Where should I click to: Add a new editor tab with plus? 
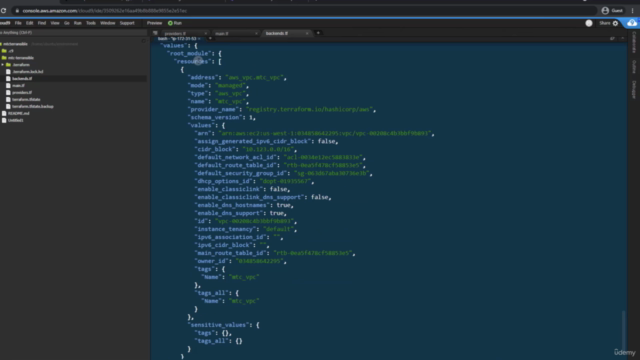[x=318, y=33]
